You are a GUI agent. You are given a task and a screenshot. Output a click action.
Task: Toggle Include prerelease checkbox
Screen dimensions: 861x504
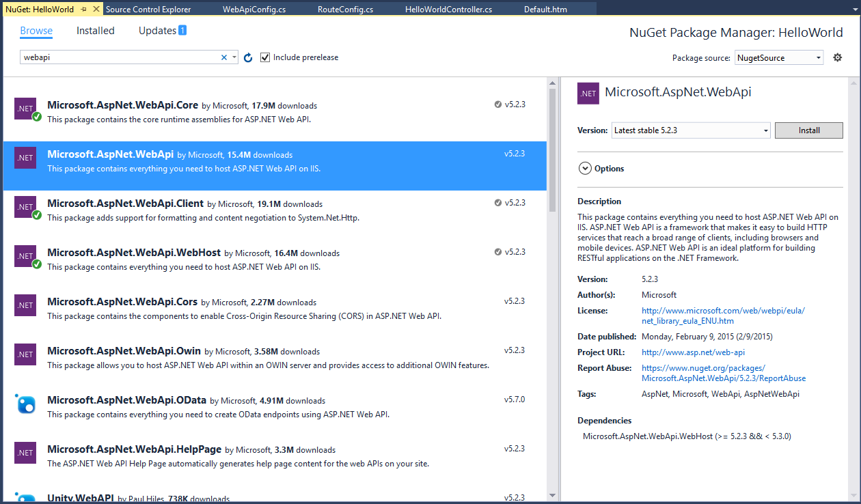tap(266, 57)
